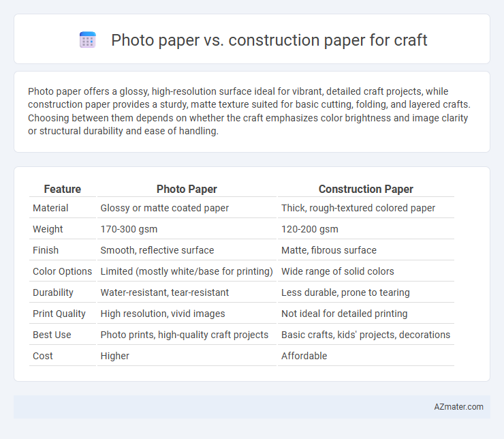Select the 'Higher' cost value
This screenshot has width=504, height=439.
114,356
